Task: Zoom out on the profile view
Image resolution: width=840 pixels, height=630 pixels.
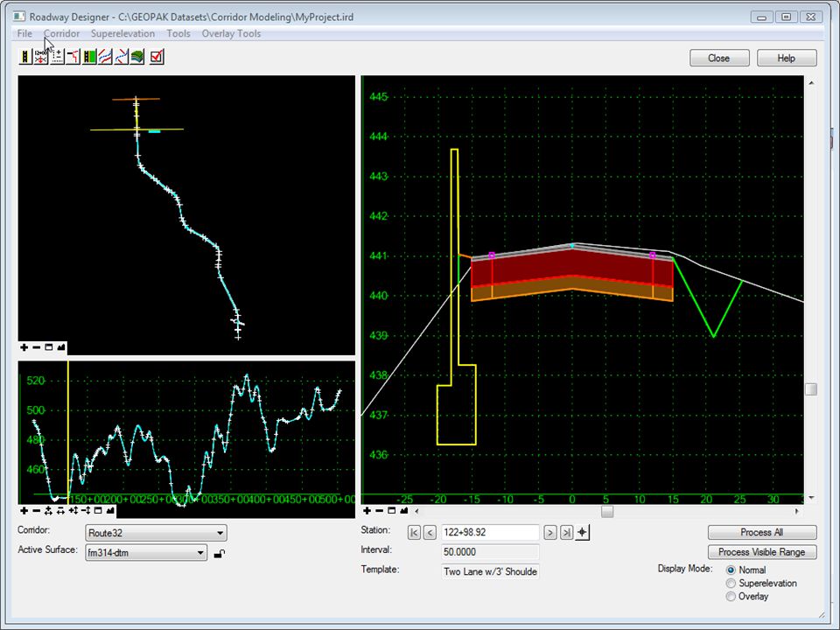Action: [x=37, y=510]
